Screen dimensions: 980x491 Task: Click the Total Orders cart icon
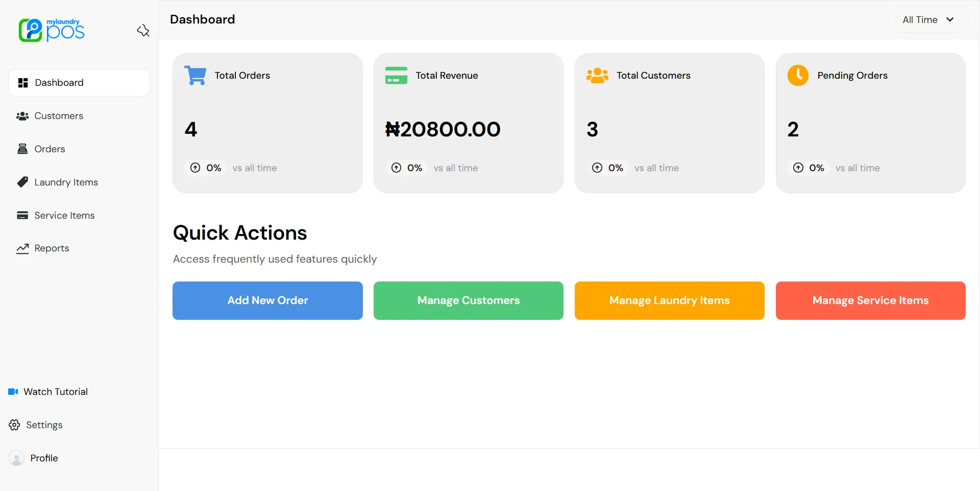click(x=195, y=76)
